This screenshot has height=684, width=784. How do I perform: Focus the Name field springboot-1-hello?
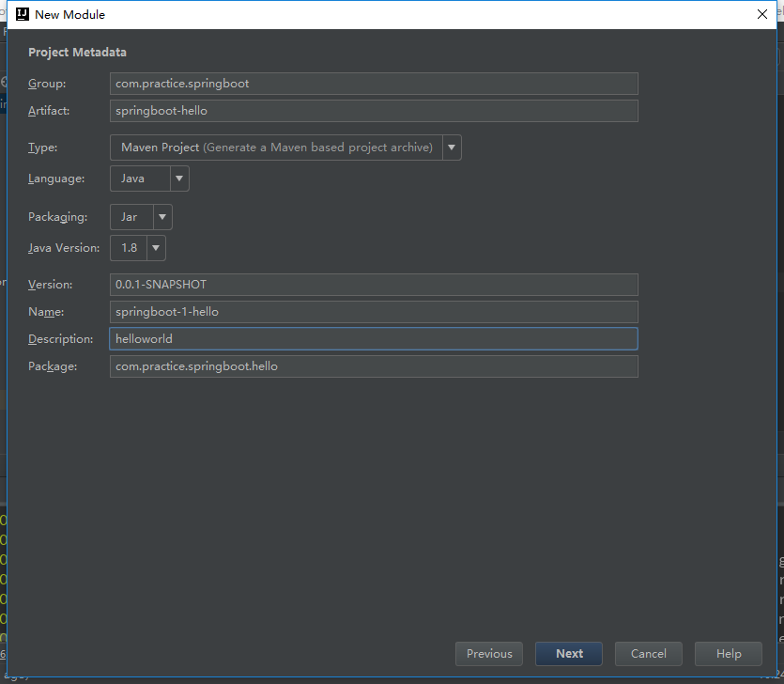tap(374, 312)
